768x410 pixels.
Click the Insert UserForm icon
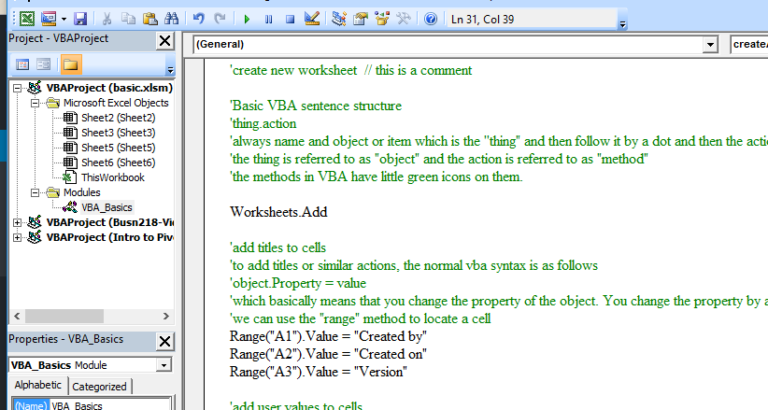[48, 19]
